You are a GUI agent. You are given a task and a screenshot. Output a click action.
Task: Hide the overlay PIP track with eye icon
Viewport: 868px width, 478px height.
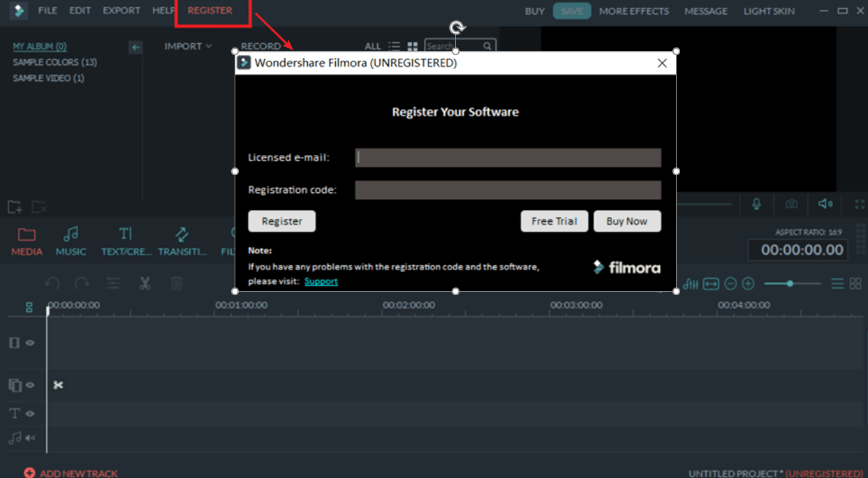point(30,385)
